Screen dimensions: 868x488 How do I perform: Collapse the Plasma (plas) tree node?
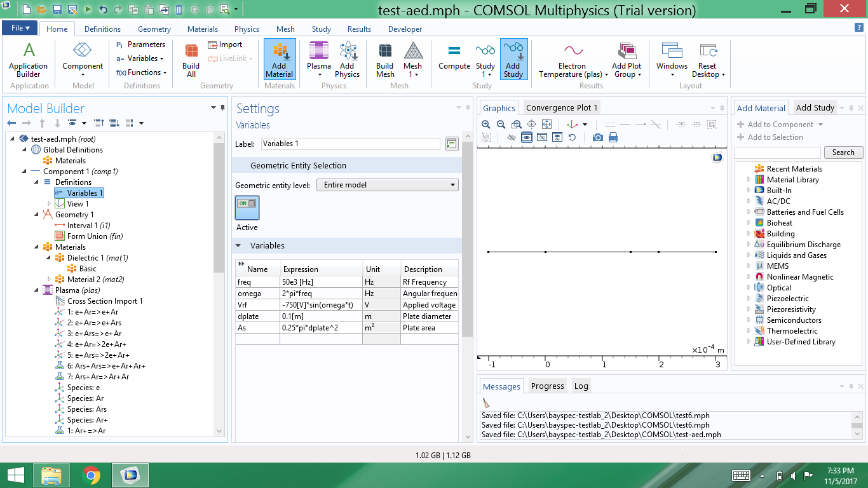pos(36,290)
